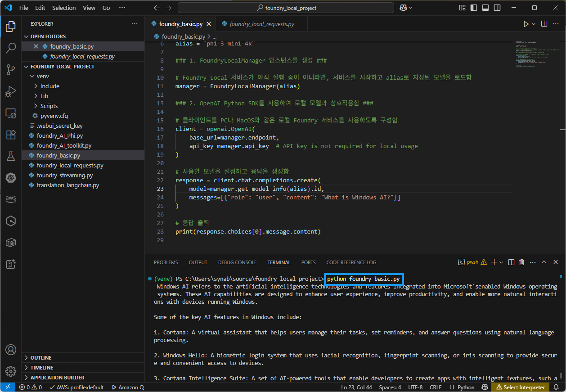
Task: Open the new terminal profile dropdown
Action: [x=502, y=262]
